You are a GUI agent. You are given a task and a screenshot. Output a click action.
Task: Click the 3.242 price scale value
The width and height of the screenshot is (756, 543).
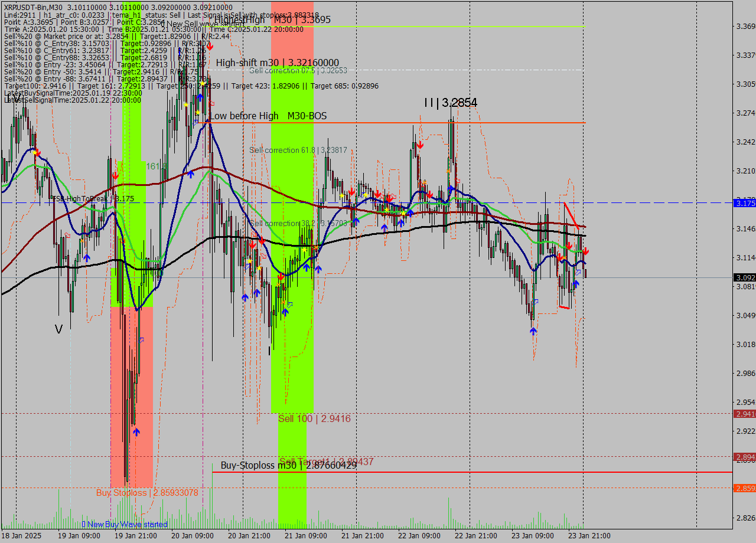[x=745, y=142]
